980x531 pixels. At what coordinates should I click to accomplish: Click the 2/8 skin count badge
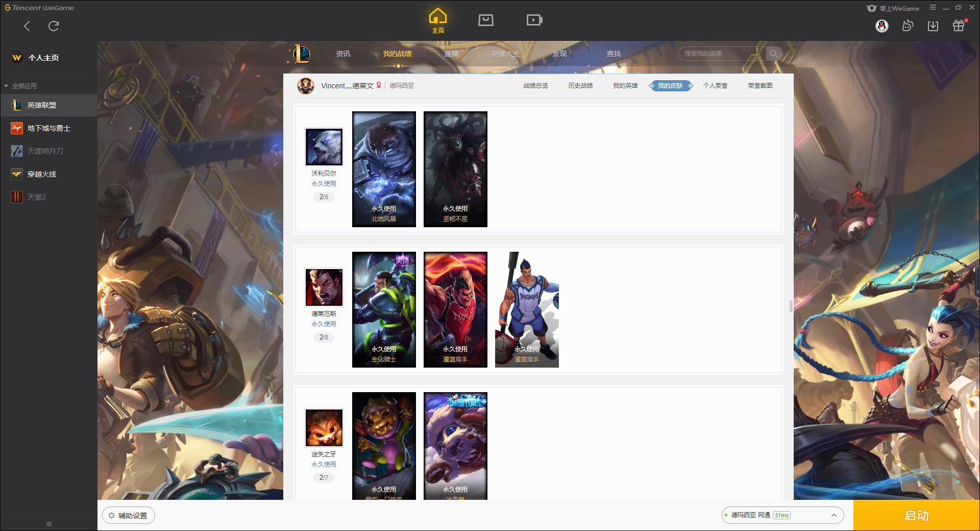tap(324, 337)
